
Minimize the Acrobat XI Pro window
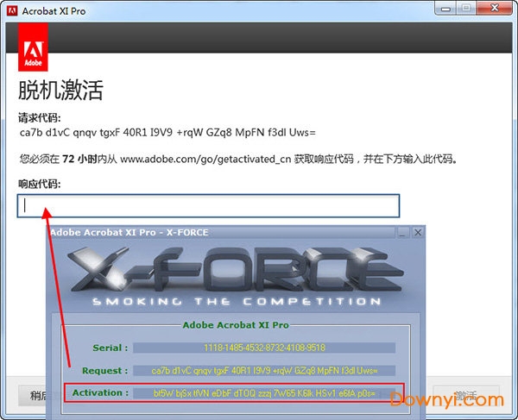click(447, 9)
